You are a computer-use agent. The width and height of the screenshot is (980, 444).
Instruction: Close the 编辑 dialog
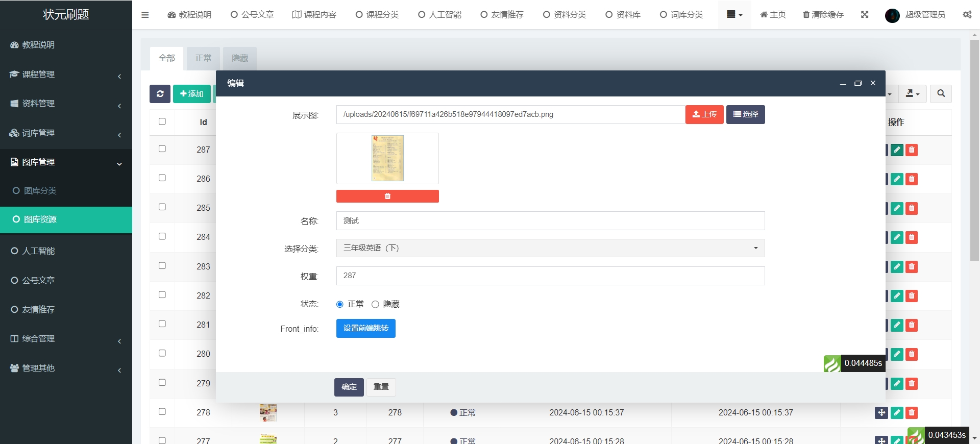[873, 83]
